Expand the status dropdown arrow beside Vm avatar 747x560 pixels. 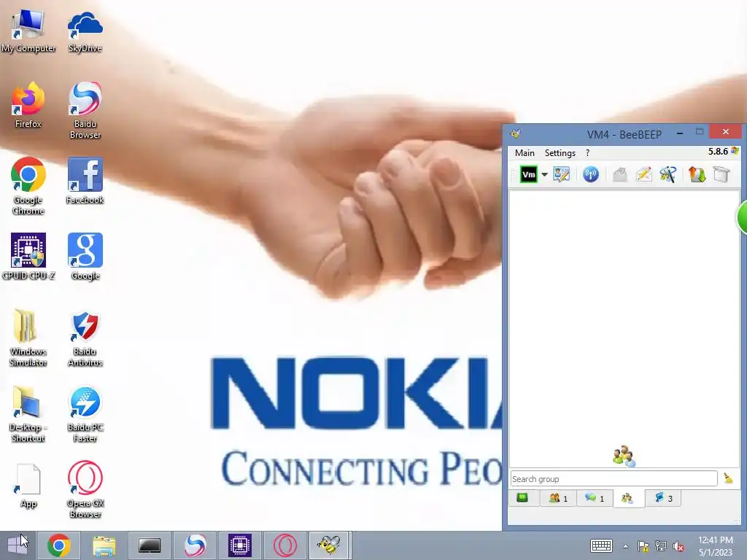pos(544,174)
